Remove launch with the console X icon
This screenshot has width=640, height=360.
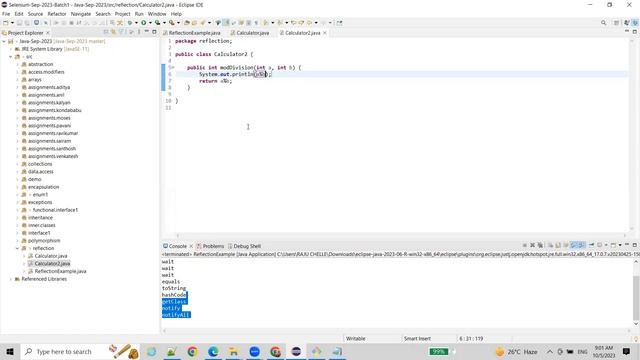click(532, 245)
